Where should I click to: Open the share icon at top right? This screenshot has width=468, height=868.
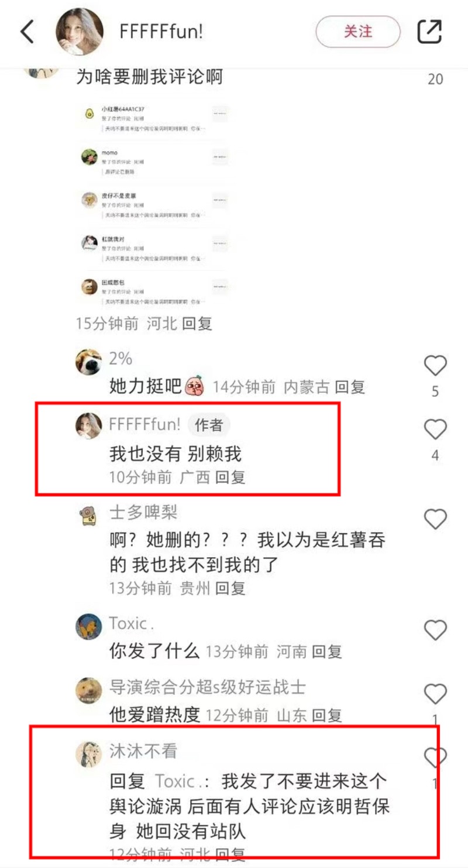point(429,32)
